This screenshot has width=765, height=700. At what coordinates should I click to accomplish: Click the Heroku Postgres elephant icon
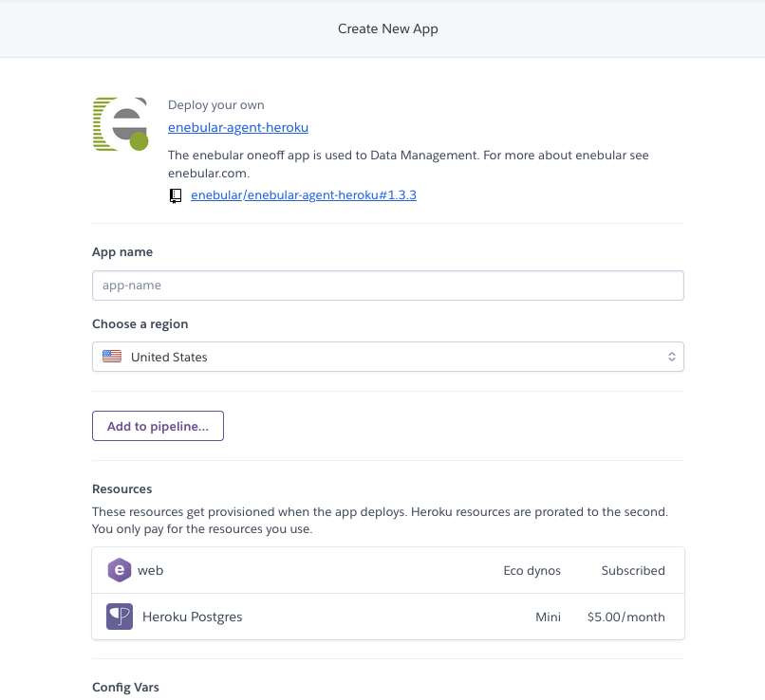(x=120, y=617)
